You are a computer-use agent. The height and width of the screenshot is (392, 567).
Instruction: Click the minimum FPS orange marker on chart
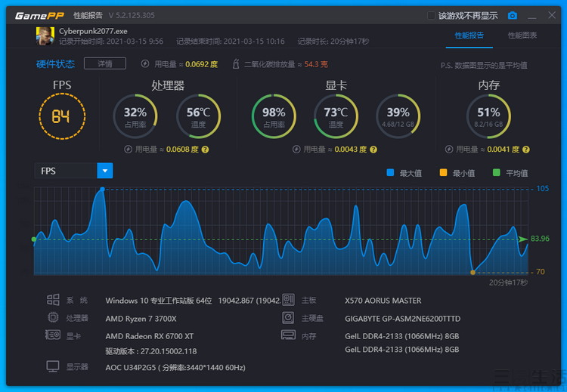(x=472, y=273)
